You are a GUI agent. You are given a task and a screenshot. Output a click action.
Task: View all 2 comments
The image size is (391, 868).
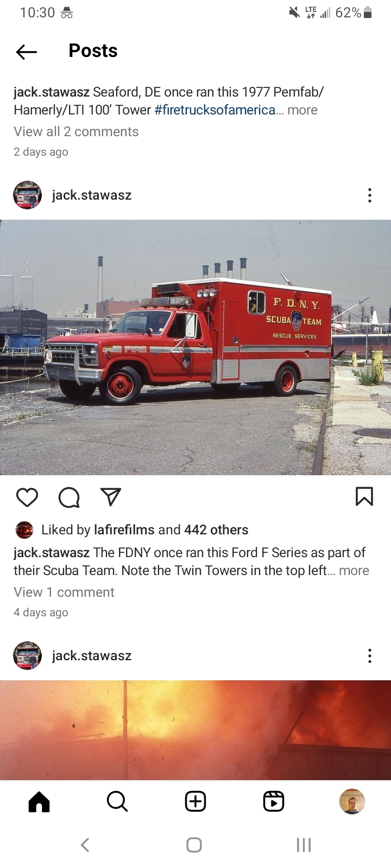(76, 132)
